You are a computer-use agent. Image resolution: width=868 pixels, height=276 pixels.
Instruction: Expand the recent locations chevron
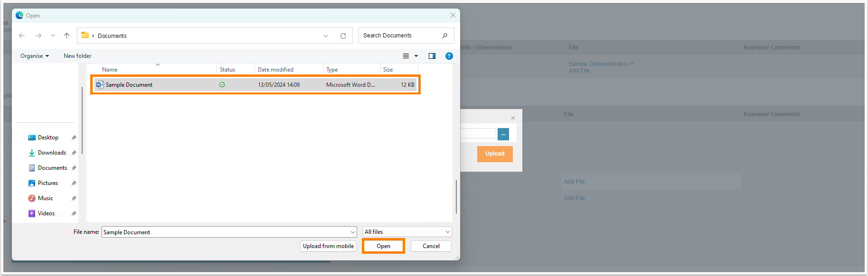click(53, 36)
